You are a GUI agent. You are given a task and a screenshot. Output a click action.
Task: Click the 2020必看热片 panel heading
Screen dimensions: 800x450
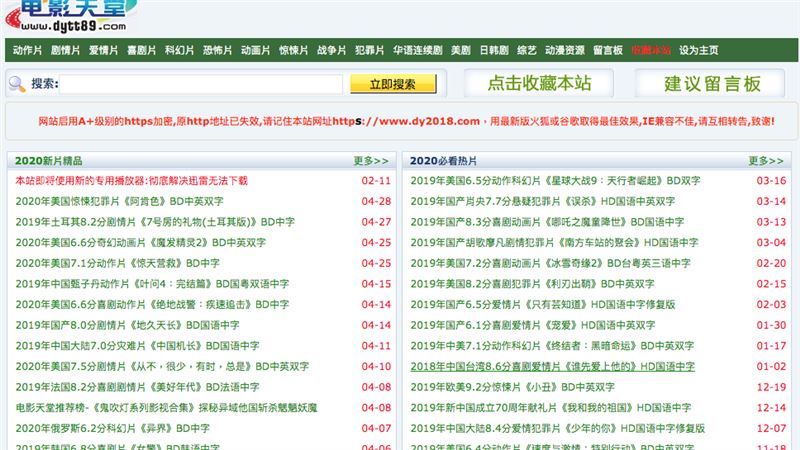[443, 161]
